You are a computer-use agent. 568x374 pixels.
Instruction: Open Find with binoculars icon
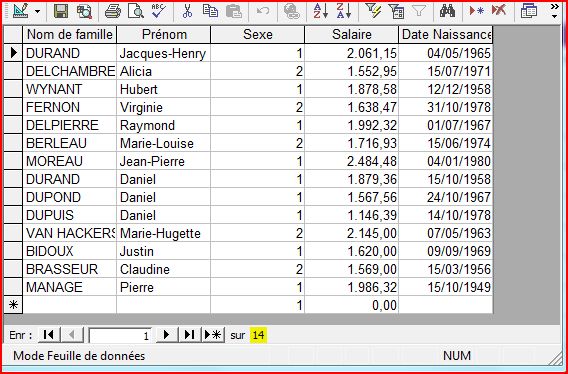[447, 12]
